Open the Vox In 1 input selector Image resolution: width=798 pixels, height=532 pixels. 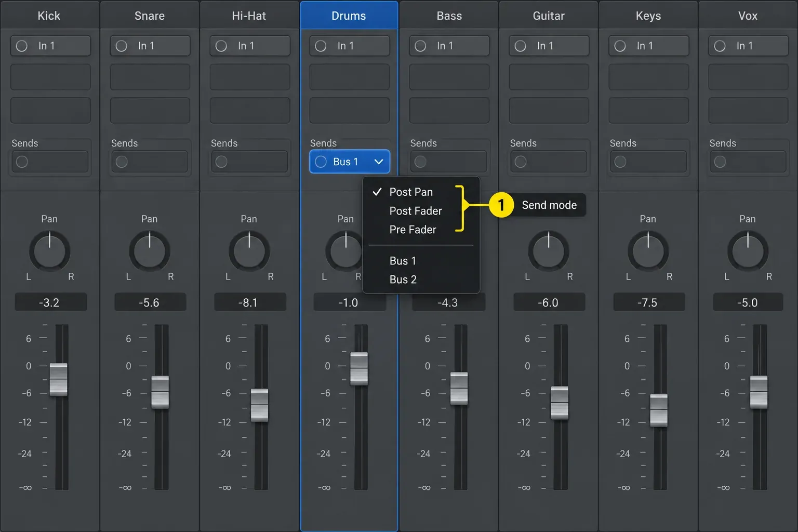[749, 46]
